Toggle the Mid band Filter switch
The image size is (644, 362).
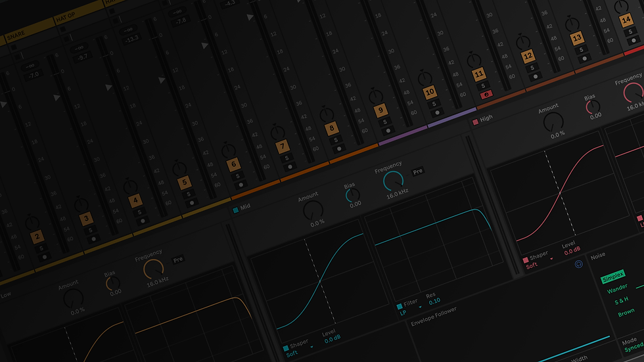[400, 306]
